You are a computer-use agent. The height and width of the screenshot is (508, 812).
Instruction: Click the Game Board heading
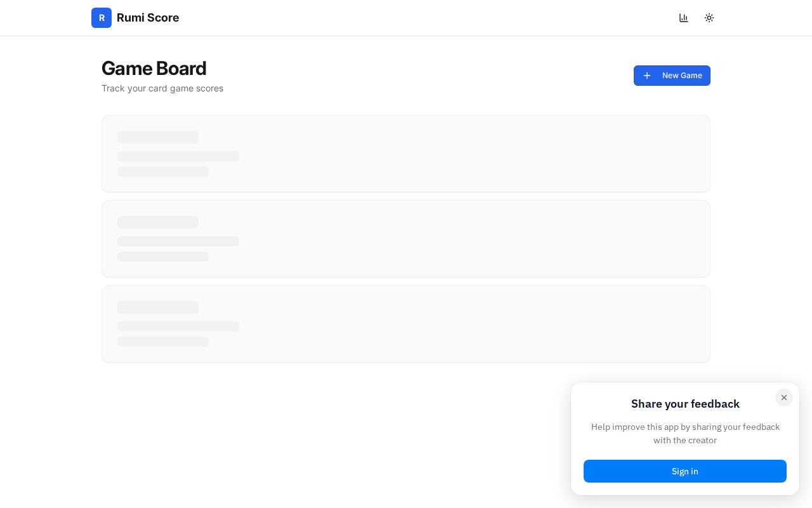tap(154, 69)
